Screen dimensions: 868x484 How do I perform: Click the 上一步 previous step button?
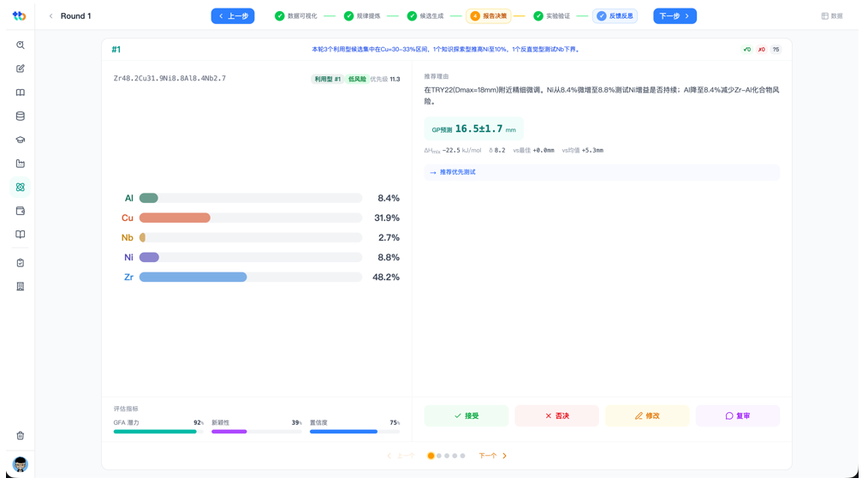233,16
